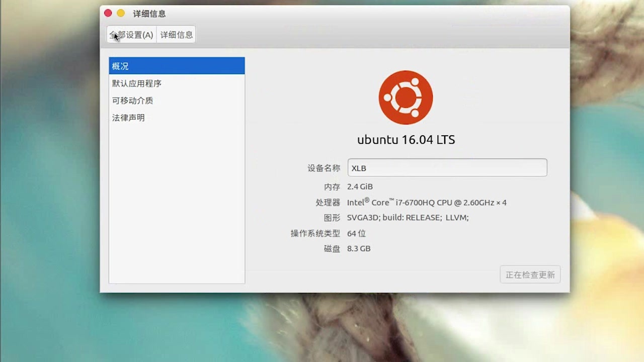This screenshot has height=362, width=644.
Task: Click the window title 详细信息
Action: pos(149,14)
